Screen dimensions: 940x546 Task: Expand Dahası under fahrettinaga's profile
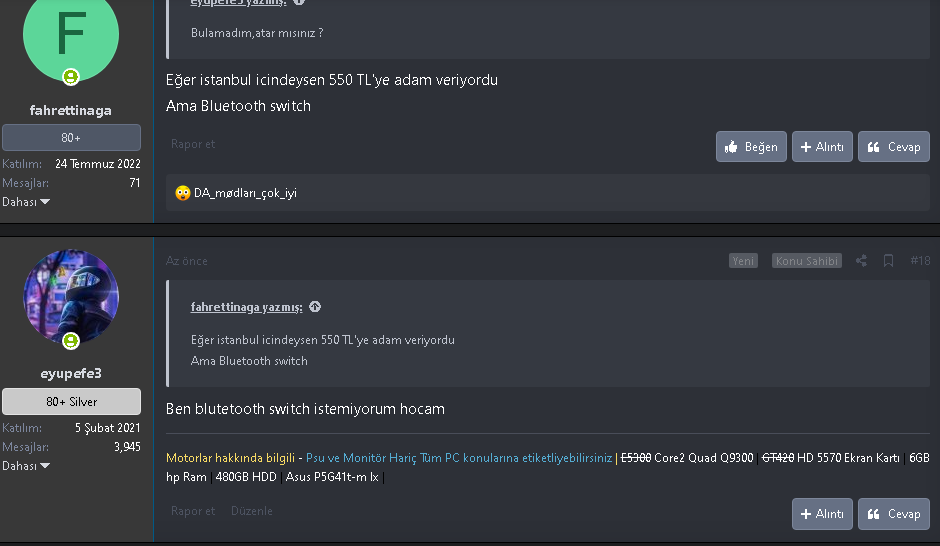[26, 202]
